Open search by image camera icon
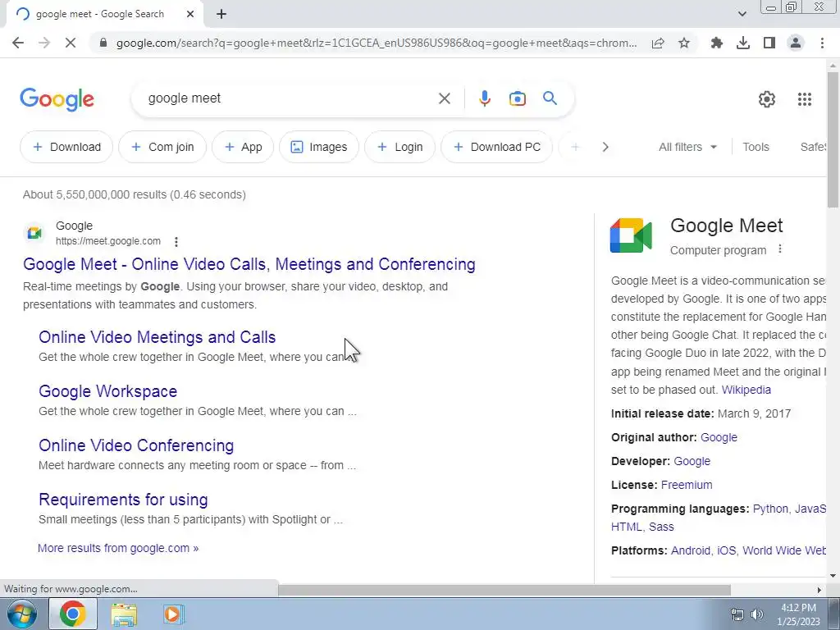The image size is (840, 630). pyautogui.click(x=518, y=98)
